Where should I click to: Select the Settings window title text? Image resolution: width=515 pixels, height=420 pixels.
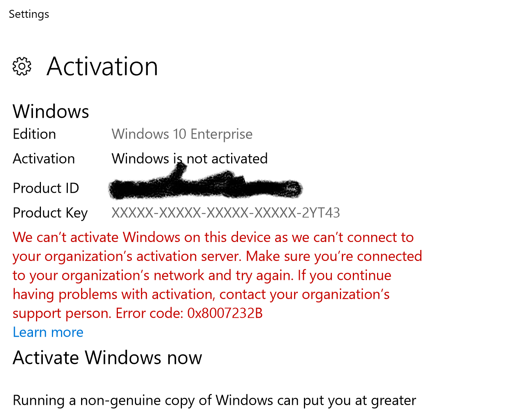pos(29,14)
